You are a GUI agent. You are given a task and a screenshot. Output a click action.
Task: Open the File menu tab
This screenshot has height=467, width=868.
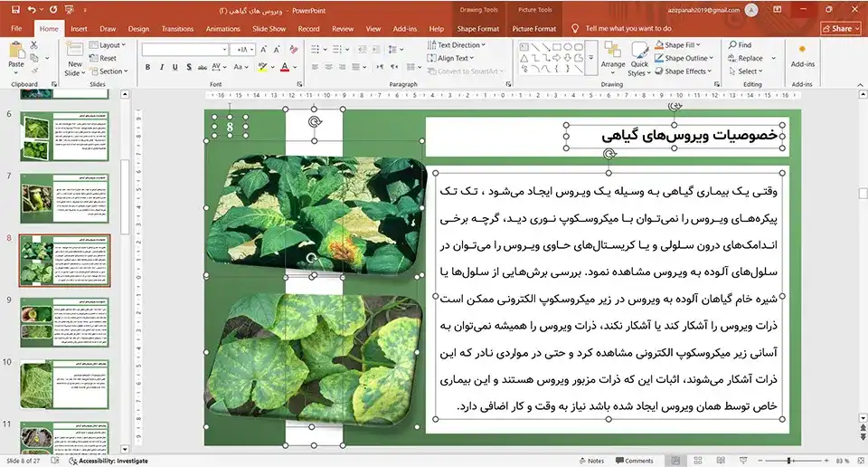(16, 28)
